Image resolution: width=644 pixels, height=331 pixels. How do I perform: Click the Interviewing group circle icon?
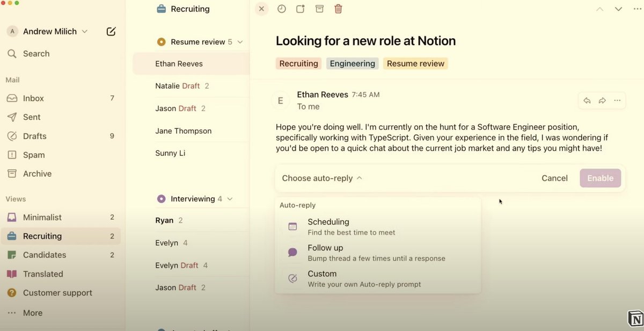[161, 199]
